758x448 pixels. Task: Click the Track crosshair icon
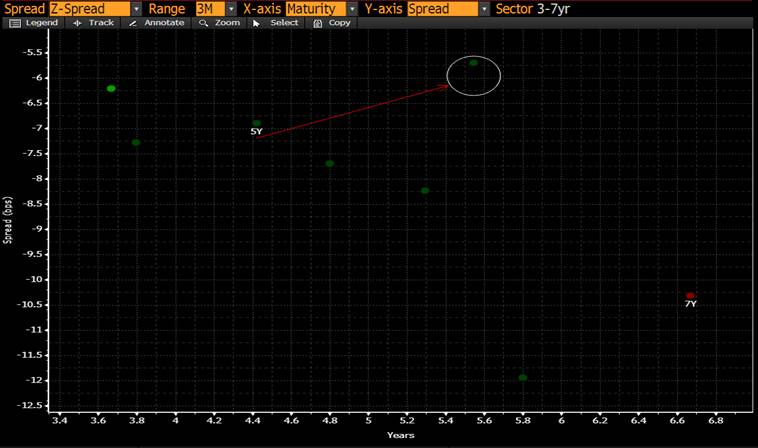(x=77, y=23)
